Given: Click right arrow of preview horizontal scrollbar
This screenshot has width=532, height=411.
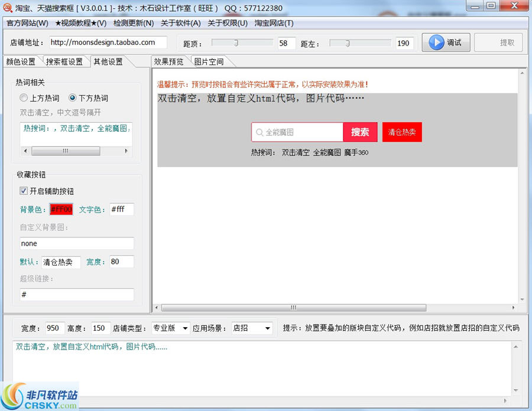Looking at the screenshot, I should (513, 308).
